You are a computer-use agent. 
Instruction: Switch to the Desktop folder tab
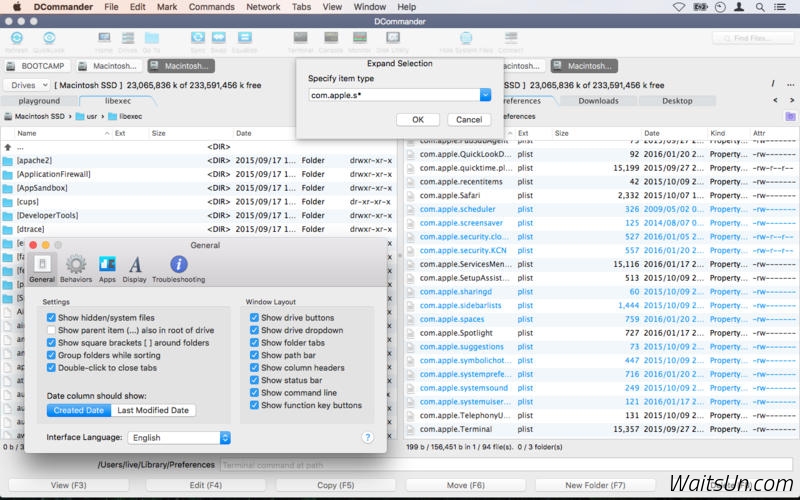pyautogui.click(x=677, y=101)
